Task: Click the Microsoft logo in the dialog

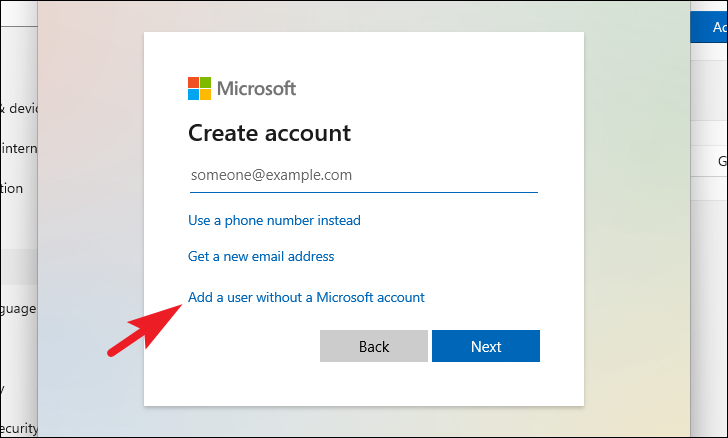Action: click(x=242, y=88)
